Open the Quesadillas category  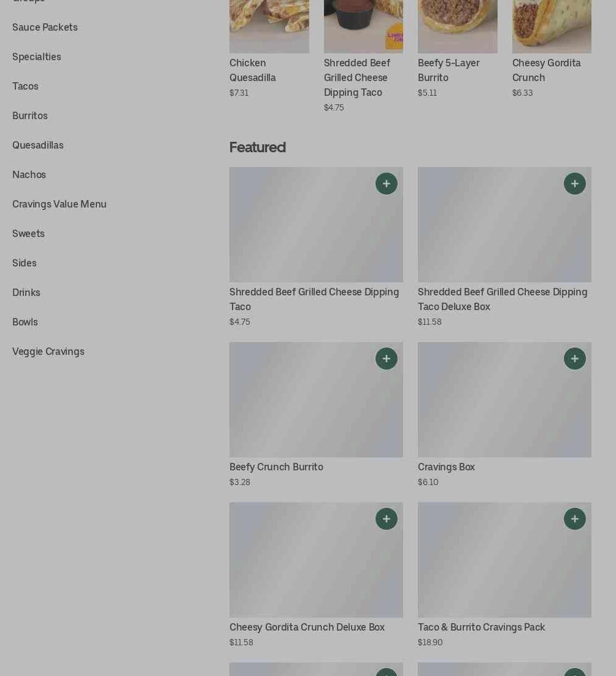coord(37,146)
